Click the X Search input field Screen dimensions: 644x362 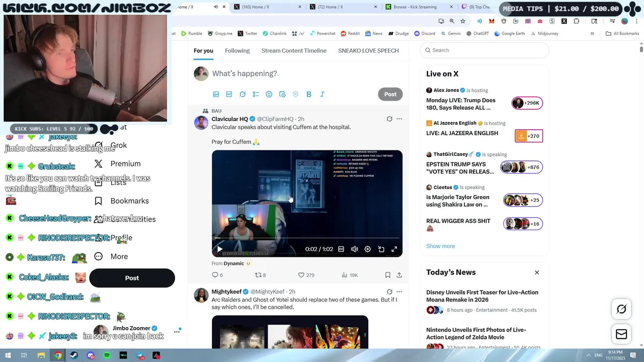tap(484, 50)
